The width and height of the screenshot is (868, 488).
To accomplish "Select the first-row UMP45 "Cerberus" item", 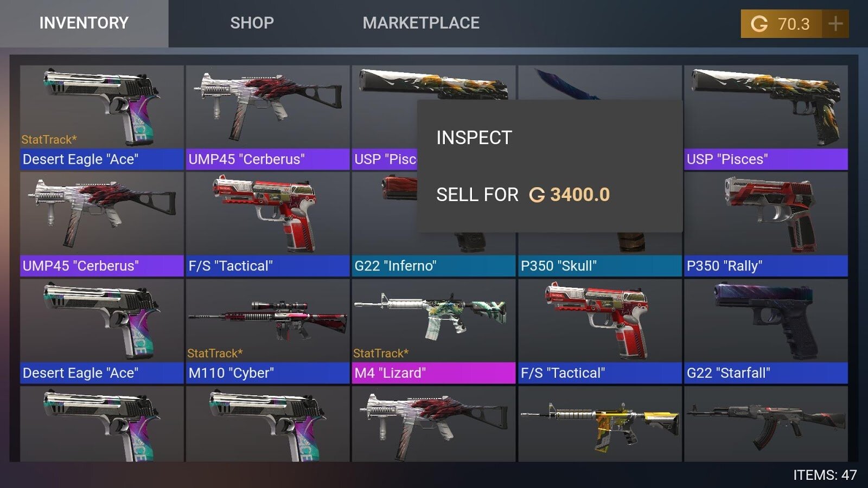I will [x=267, y=118].
